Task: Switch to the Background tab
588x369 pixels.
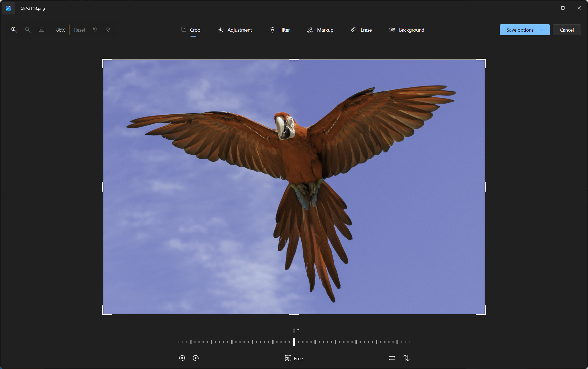Action: click(407, 30)
